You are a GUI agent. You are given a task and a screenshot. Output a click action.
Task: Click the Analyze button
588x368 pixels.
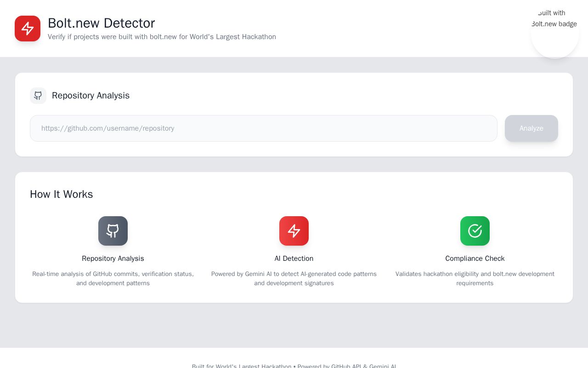click(x=531, y=128)
